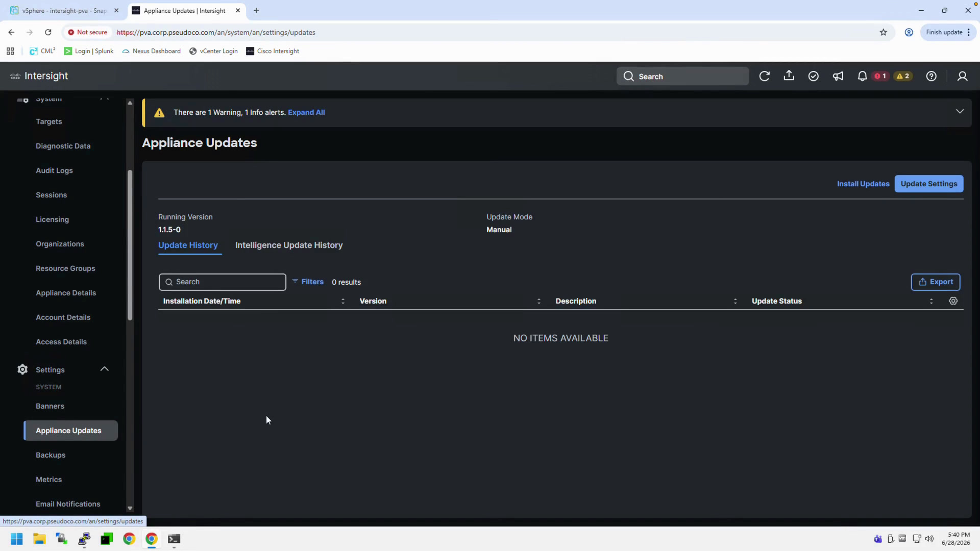
Task: Open Targets in the sidebar
Action: click(49, 121)
